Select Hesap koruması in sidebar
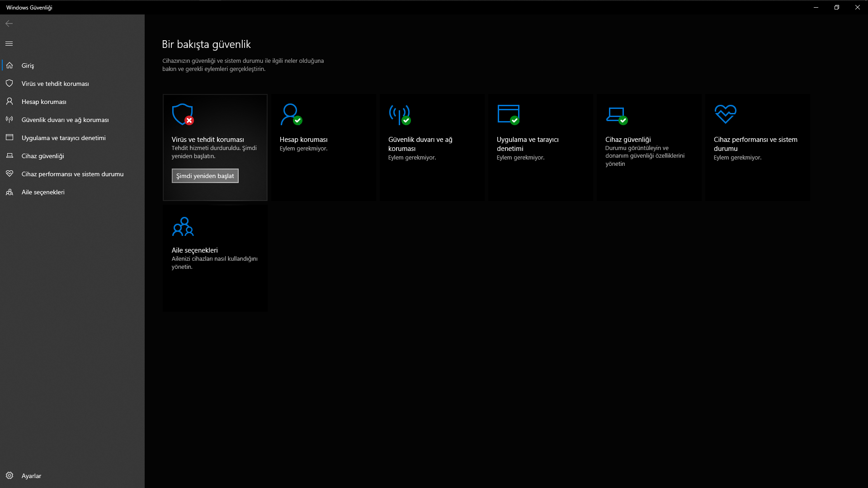868x488 pixels. coord(72,102)
